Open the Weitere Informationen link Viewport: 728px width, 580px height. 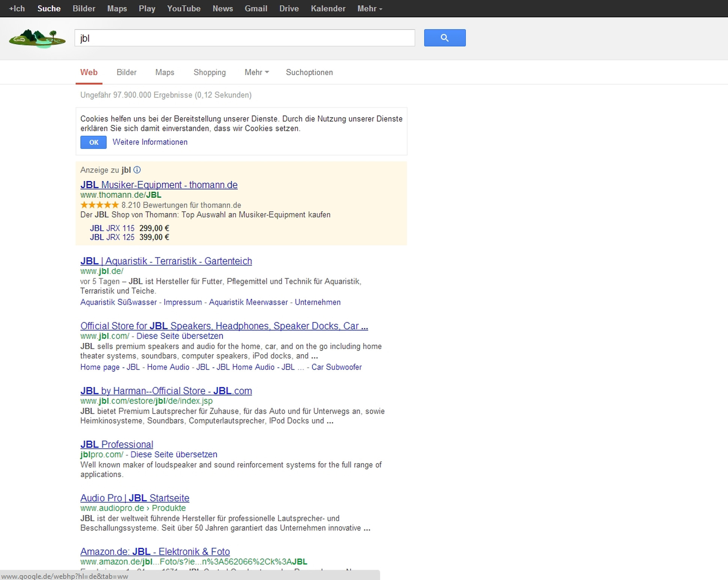[150, 142]
